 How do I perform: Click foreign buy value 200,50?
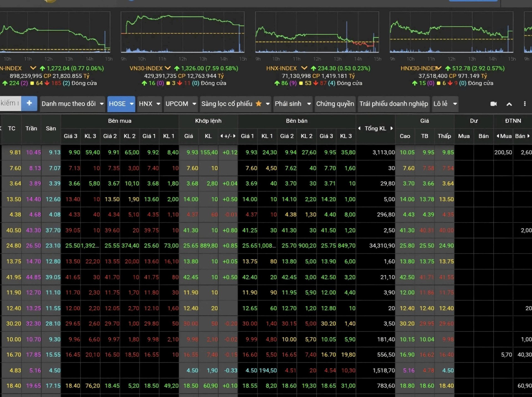pyautogui.click(x=503, y=152)
